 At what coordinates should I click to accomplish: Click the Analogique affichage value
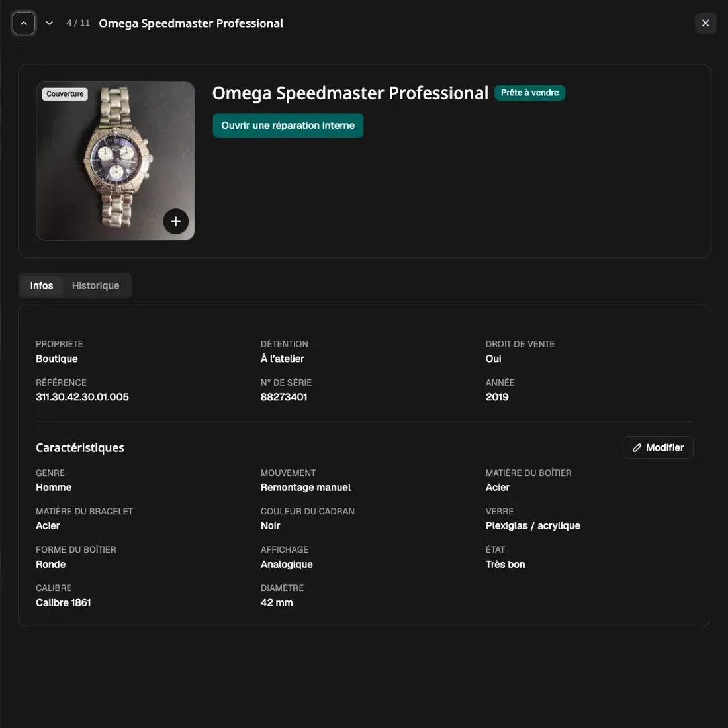[287, 564]
